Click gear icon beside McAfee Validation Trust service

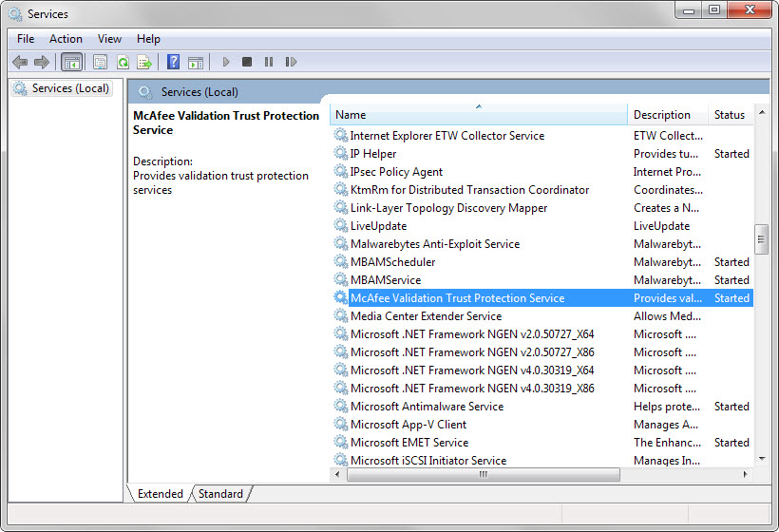point(341,297)
